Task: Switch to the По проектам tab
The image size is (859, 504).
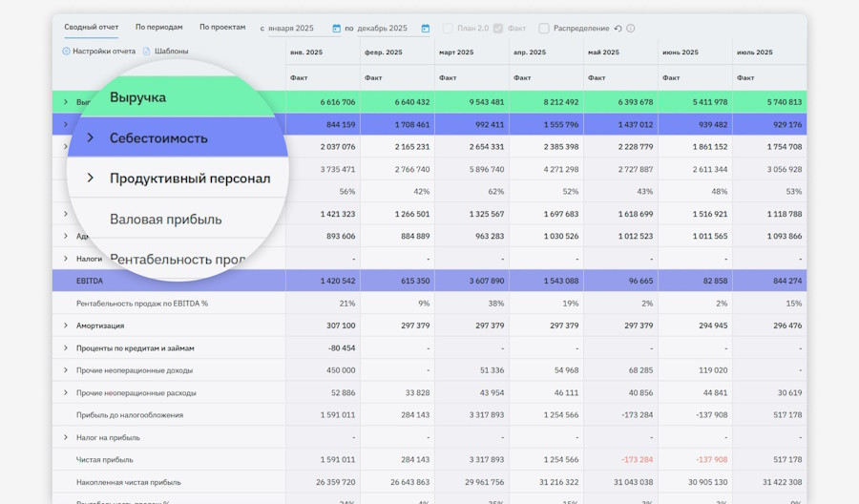Action: point(222,28)
